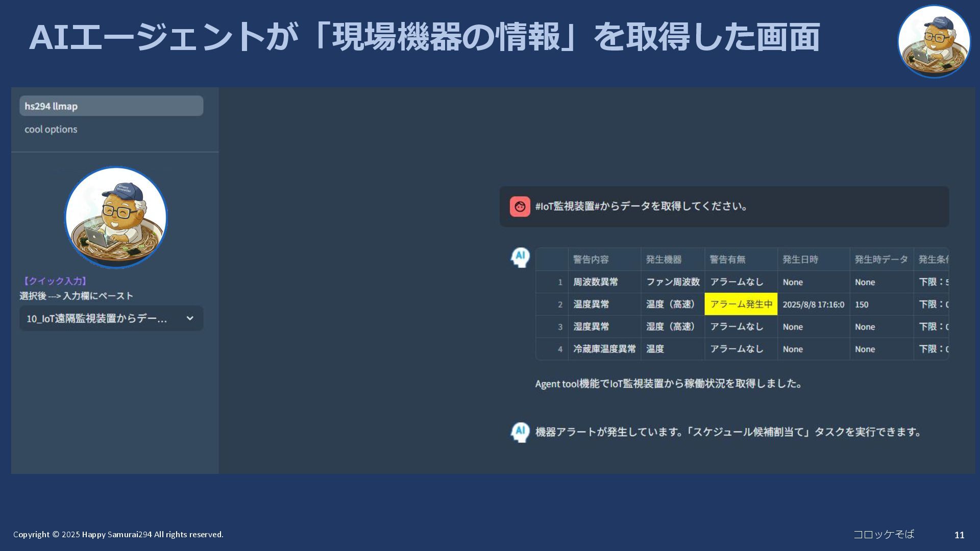Image resolution: width=980 pixels, height=551 pixels.
Task: Click the round mascot logo in the slide corner
Action: tap(934, 41)
